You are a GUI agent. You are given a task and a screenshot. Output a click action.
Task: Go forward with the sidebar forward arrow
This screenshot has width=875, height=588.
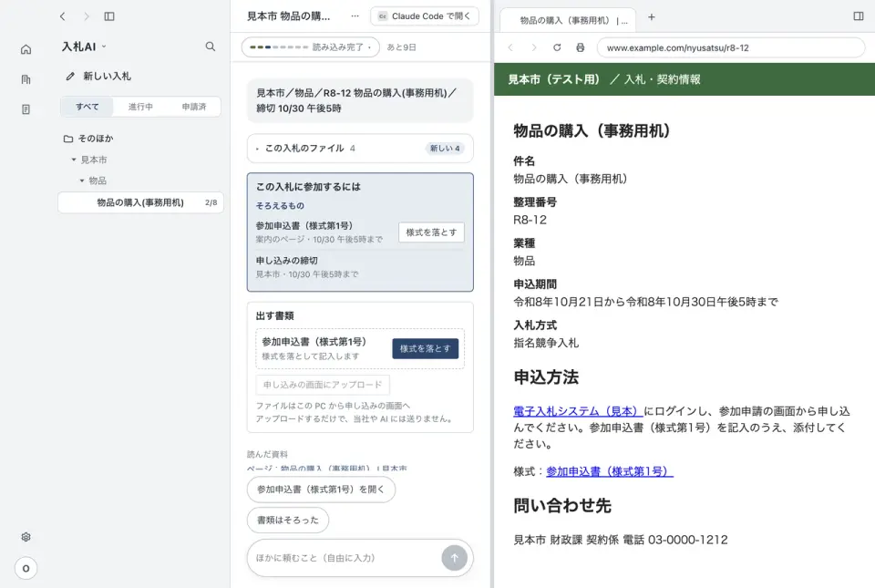tap(86, 16)
